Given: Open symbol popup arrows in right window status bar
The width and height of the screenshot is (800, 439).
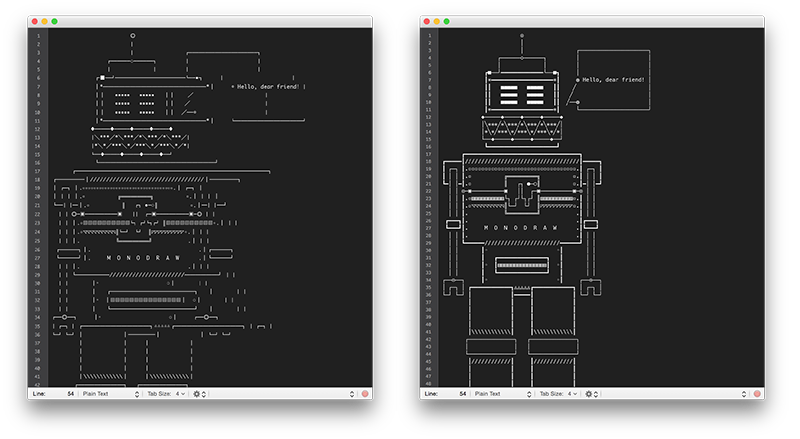Looking at the screenshot, I should (x=743, y=394).
